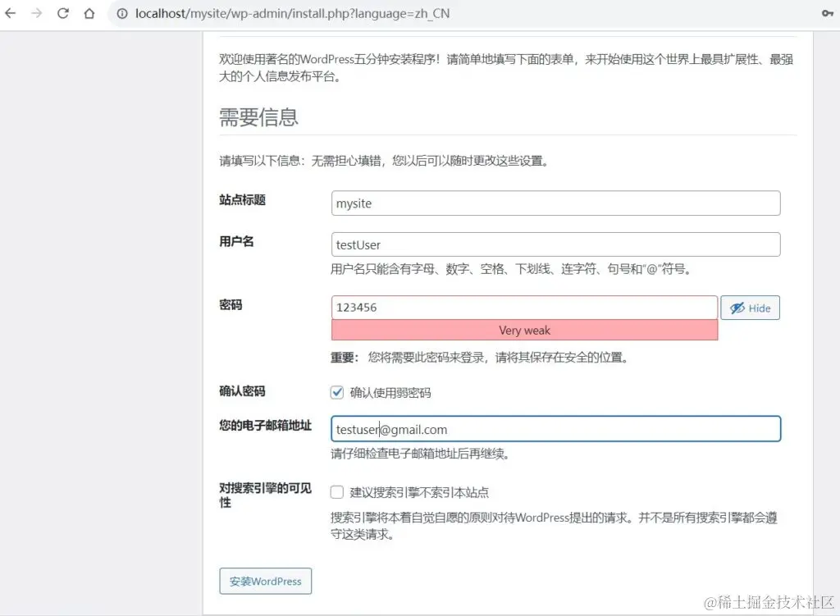The width and height of the screenshot is (840, 616).
Task: Hide the password with the Hide button
Action: point(750,308)
